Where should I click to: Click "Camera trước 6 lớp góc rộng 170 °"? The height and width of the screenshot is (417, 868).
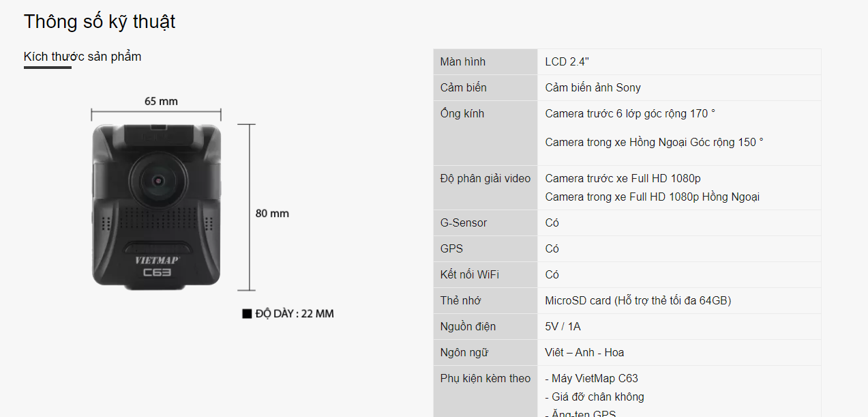coord(630,114)
